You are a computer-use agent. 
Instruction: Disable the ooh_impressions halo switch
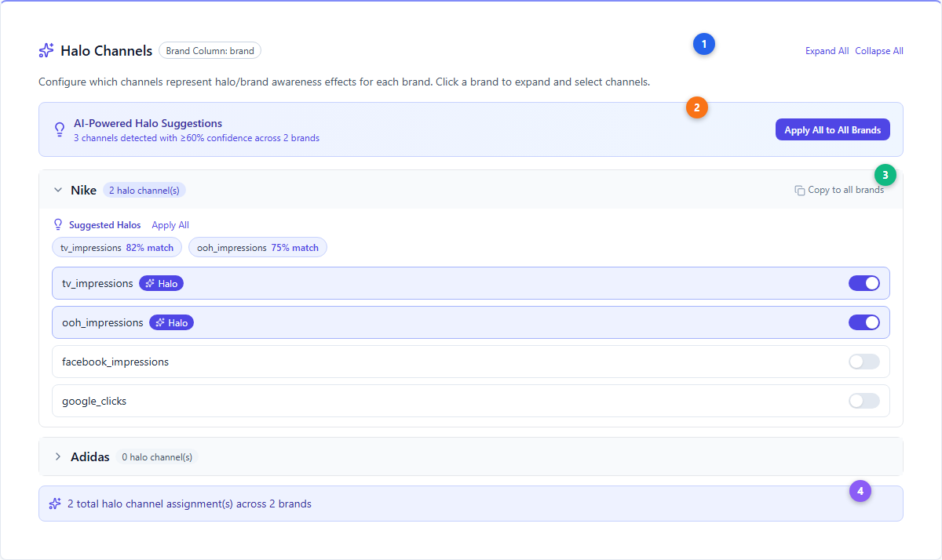[864, 322]
